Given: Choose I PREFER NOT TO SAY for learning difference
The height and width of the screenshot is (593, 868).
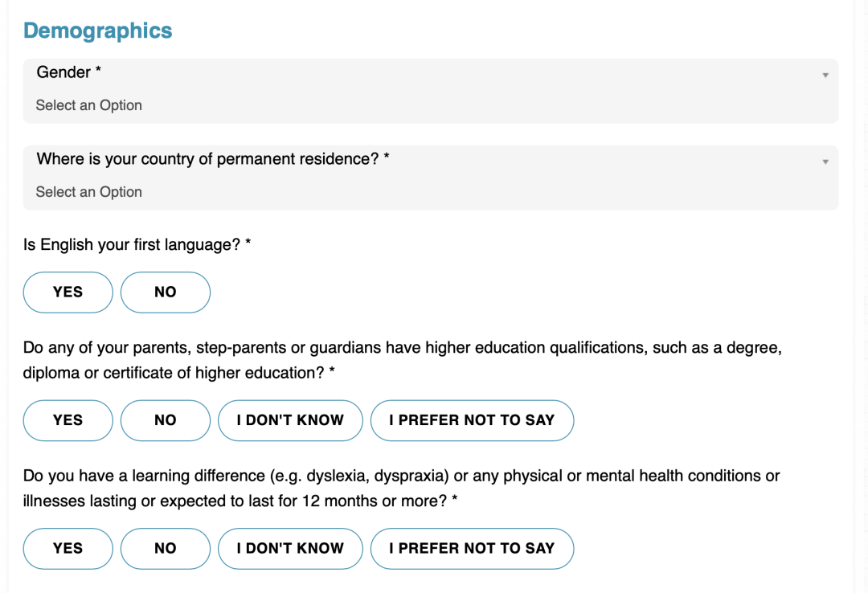Looking at the screenshot, I should pyautogui.click(x=473, y=549).
